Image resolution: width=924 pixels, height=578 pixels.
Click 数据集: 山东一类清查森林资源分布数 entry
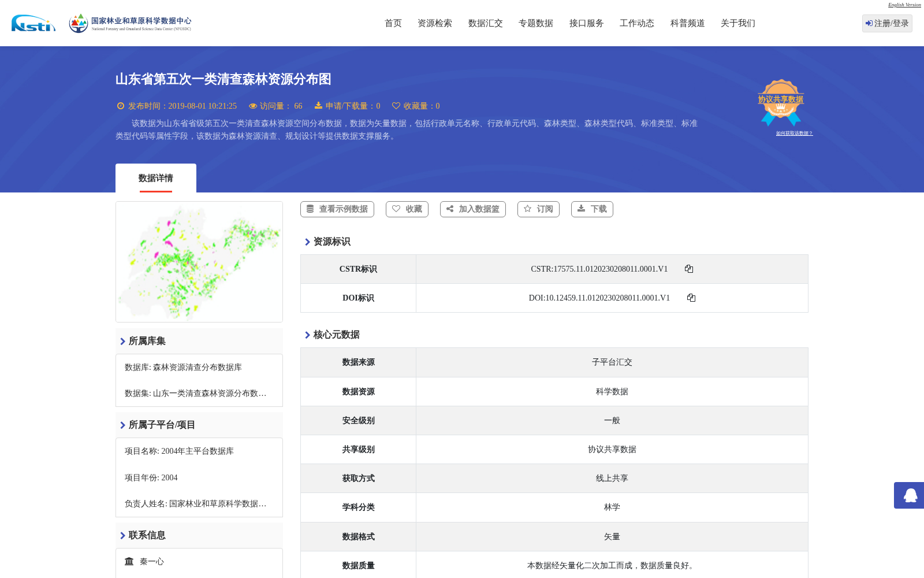(195, 393)
